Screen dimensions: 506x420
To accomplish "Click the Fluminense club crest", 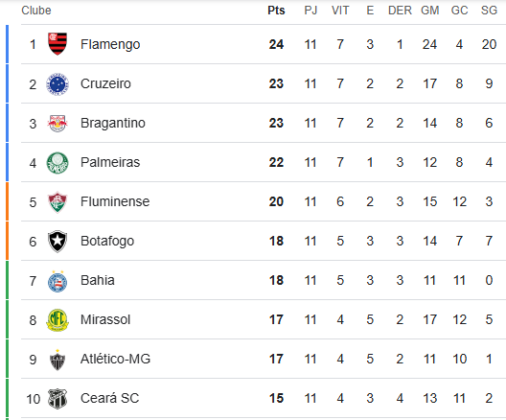I will click(57, 202).
